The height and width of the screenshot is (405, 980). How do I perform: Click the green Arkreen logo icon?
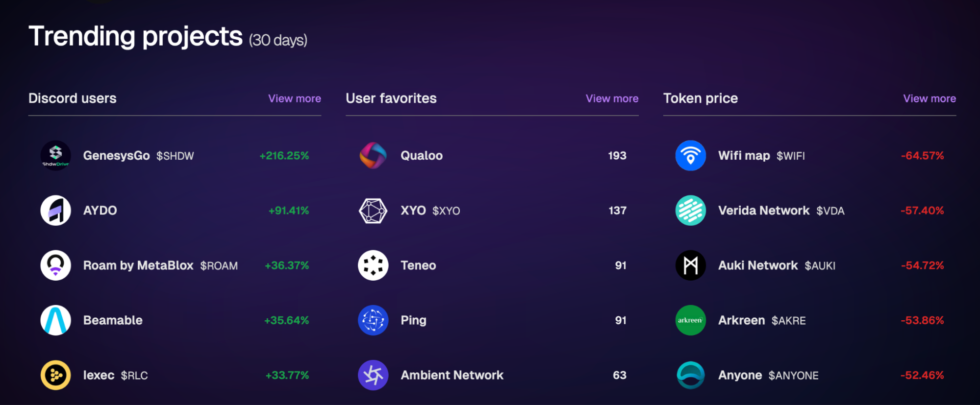(691, 320)
